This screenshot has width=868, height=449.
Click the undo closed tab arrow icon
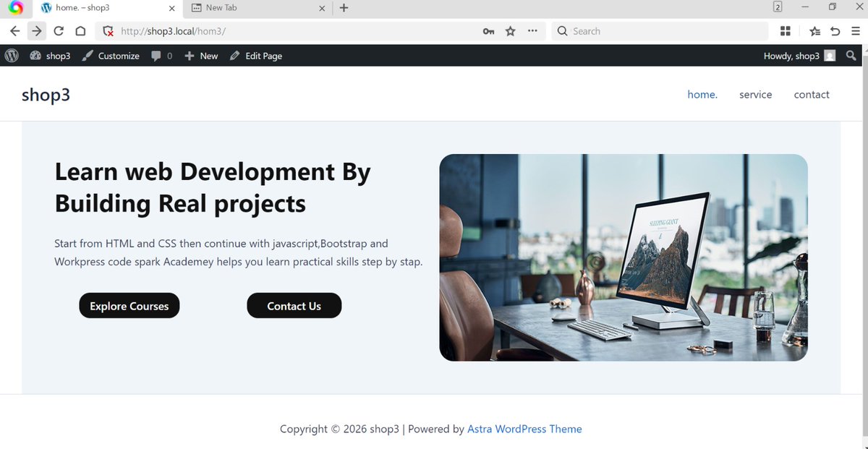pyautogui.click(x=835, y=31)
